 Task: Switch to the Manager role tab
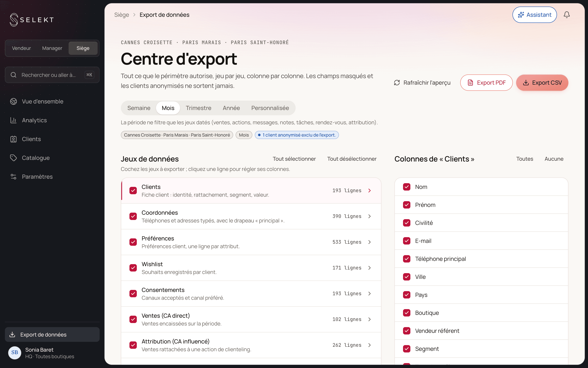[52, 48]
